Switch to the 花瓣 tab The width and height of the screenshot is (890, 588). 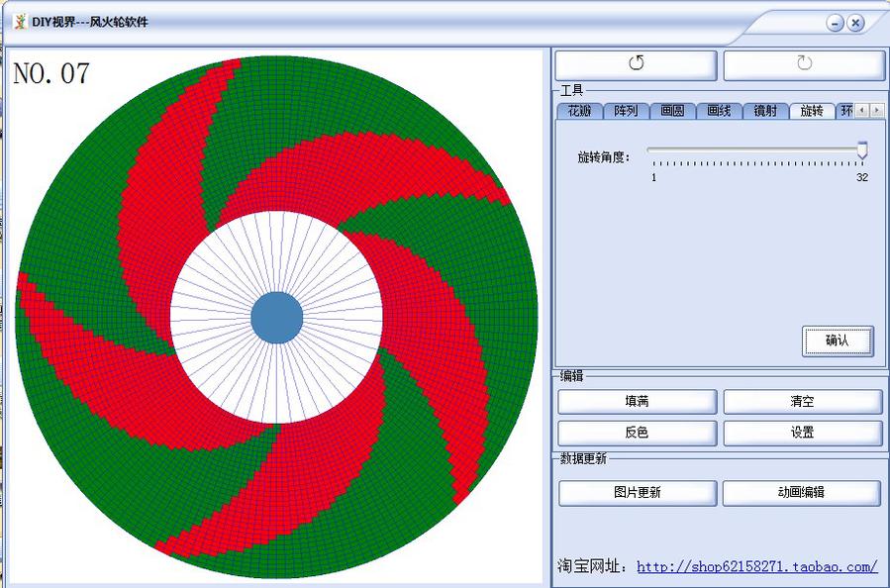(x=579, y=111)
